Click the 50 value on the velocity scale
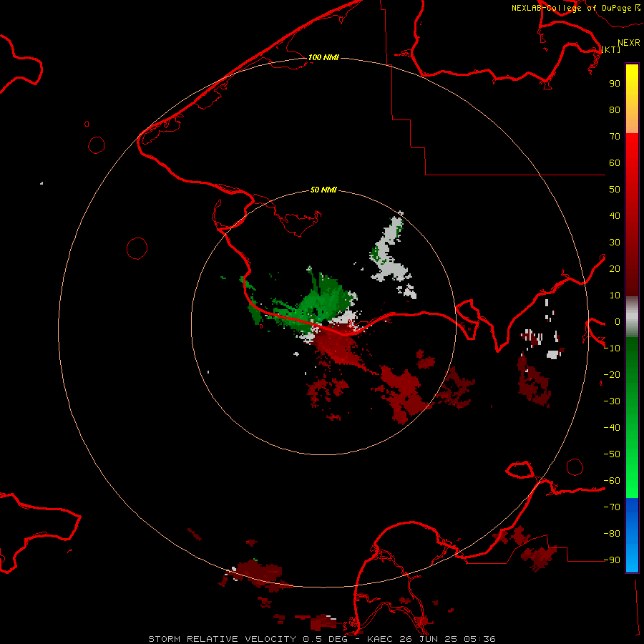The width and height of the screenshot is (644, 644). point(615,190)
